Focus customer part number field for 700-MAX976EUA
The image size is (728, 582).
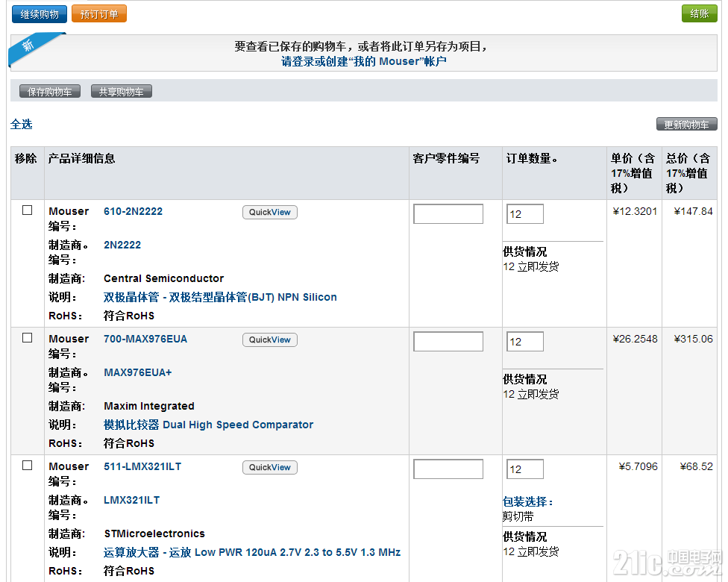point(448,342)
